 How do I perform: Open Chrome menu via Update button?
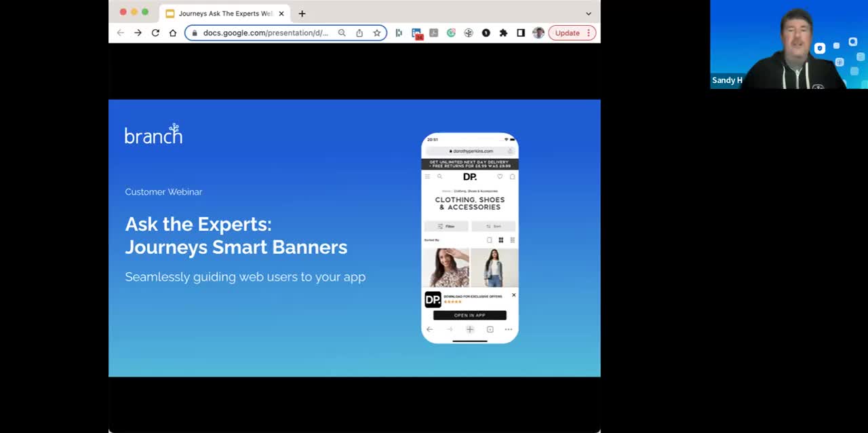[572, 33]
